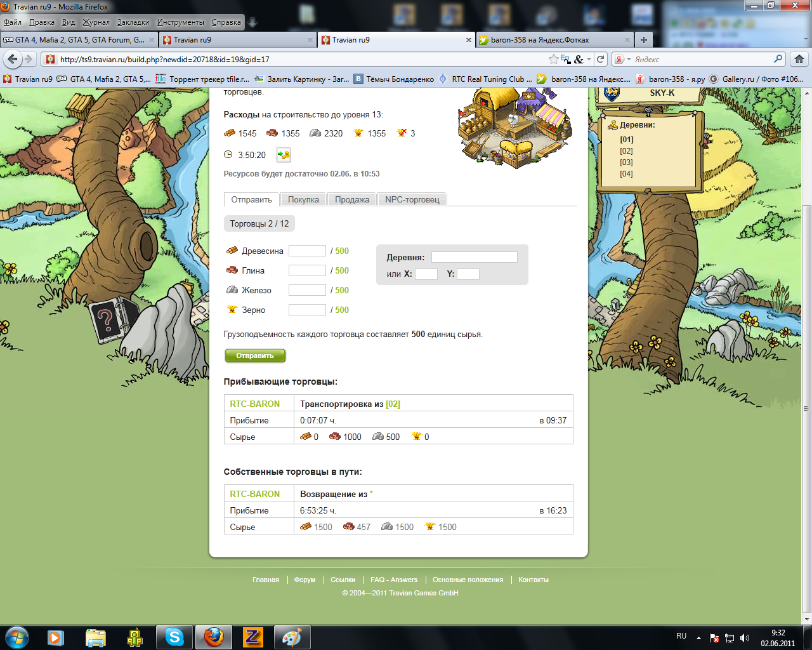Reload the page with the refresh icon
Image resolution: width=812 pixels, height=650 pixels.
(600, 59)
